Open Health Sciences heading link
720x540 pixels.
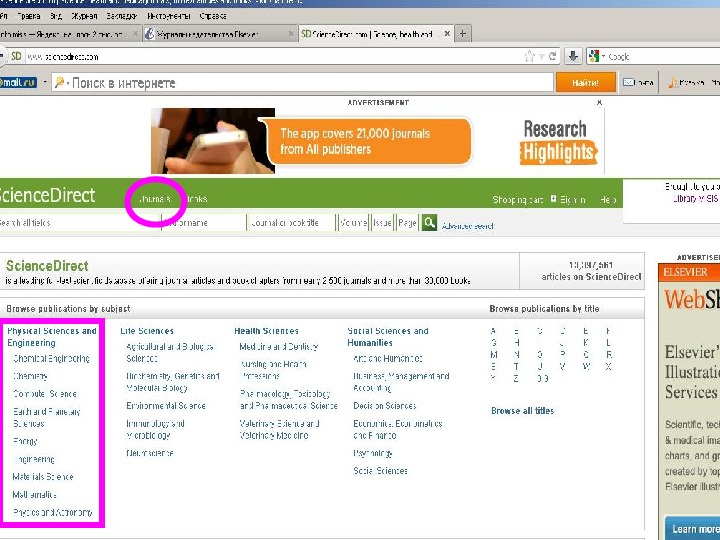pos(266,331)
